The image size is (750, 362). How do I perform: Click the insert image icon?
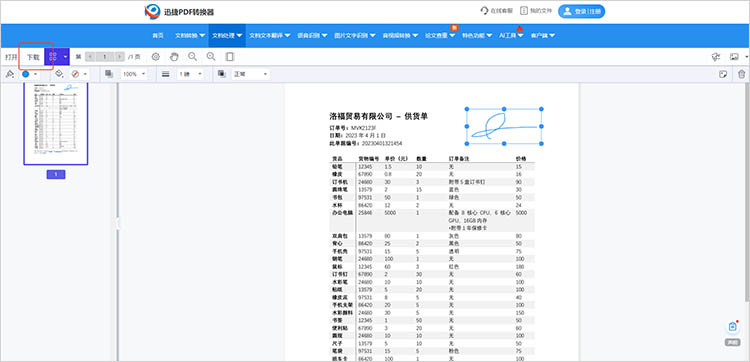(x=733, y=57)
